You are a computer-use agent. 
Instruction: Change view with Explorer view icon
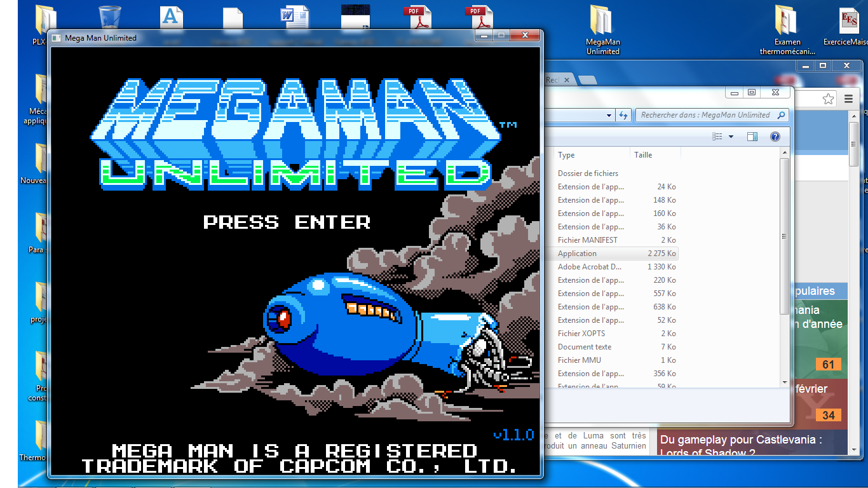tap(717, 137)
